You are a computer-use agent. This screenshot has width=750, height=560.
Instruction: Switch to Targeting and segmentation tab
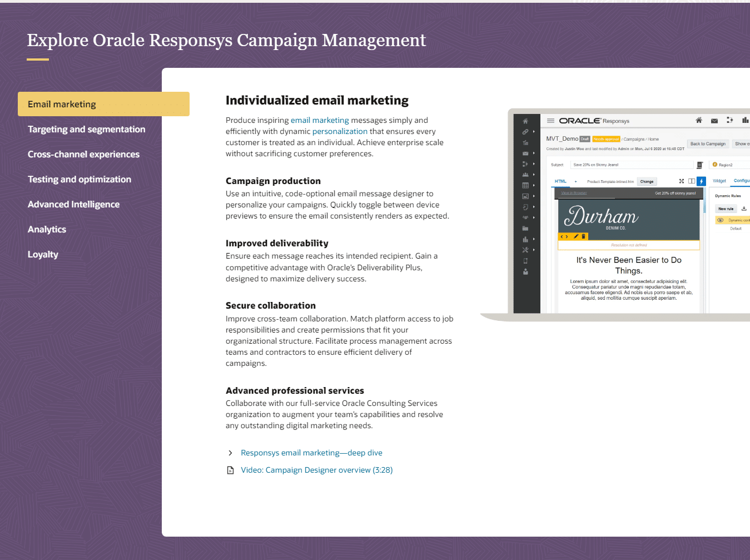(87, 129)
